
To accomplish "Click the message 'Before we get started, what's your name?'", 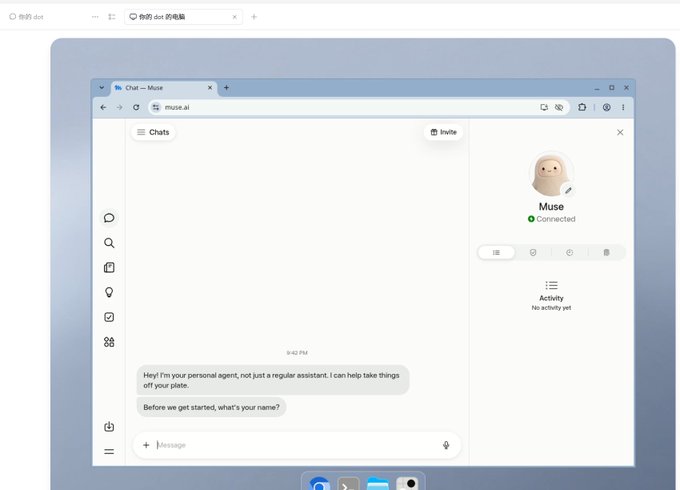I will [x=211, y=407].
